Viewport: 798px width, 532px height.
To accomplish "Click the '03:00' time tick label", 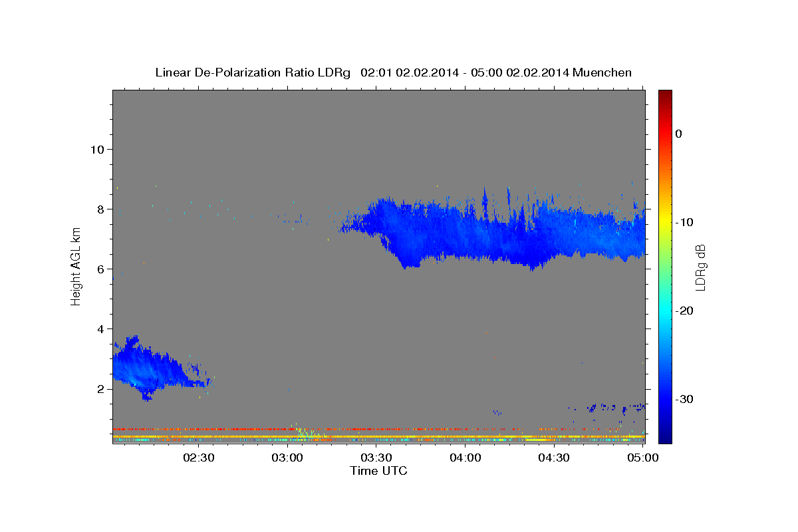I will [x=288, y=458].
